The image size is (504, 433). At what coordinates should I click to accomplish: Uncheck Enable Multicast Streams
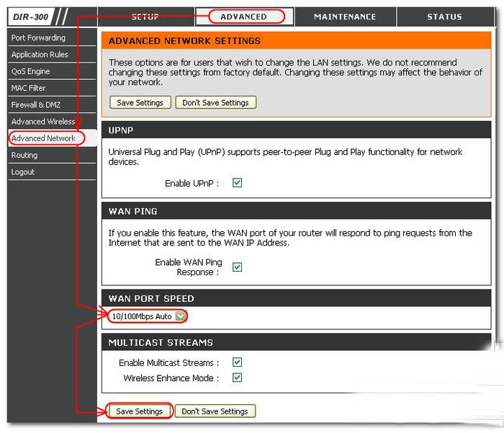237,362
